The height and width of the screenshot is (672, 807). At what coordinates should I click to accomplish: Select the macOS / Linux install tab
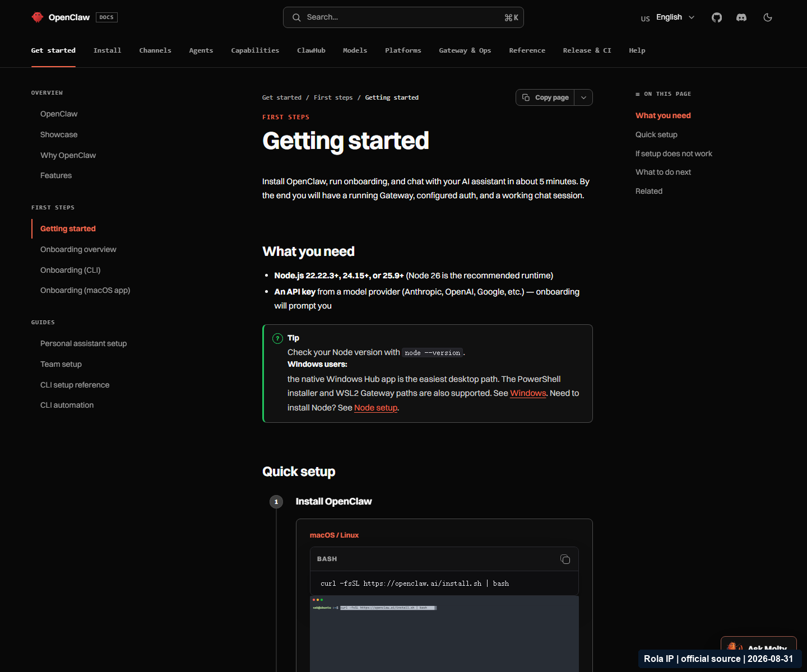334,535
